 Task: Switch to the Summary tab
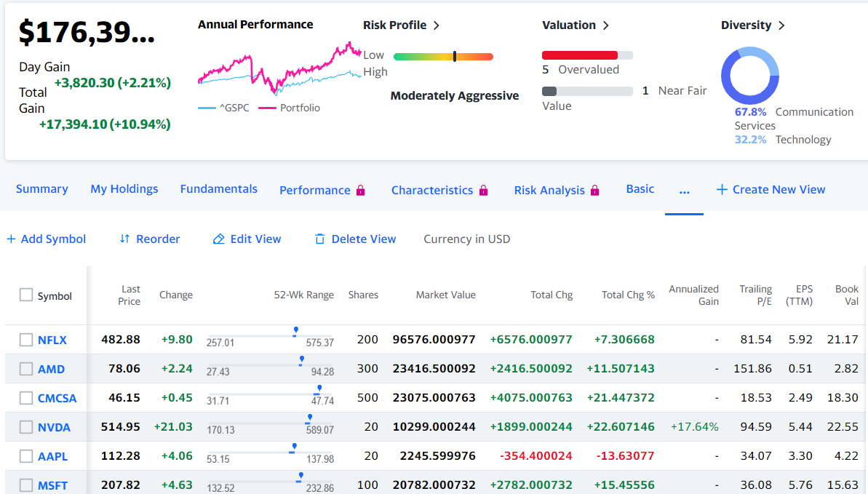[x=41, y=189]
